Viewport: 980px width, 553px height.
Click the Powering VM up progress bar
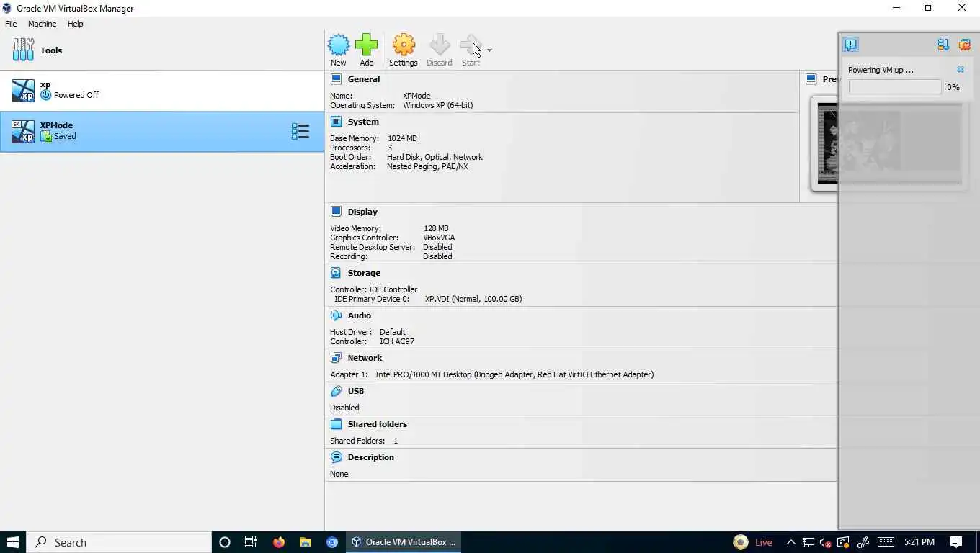click(x=895, y=87)
